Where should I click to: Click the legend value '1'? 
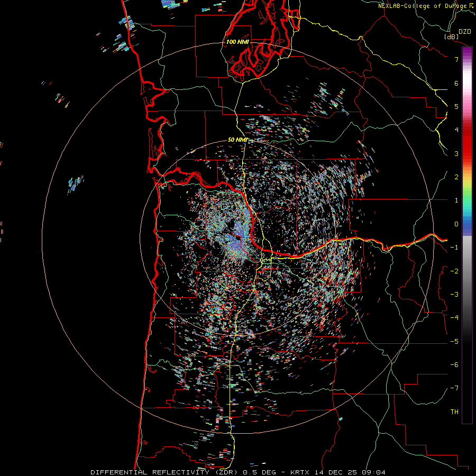(456, 200)
